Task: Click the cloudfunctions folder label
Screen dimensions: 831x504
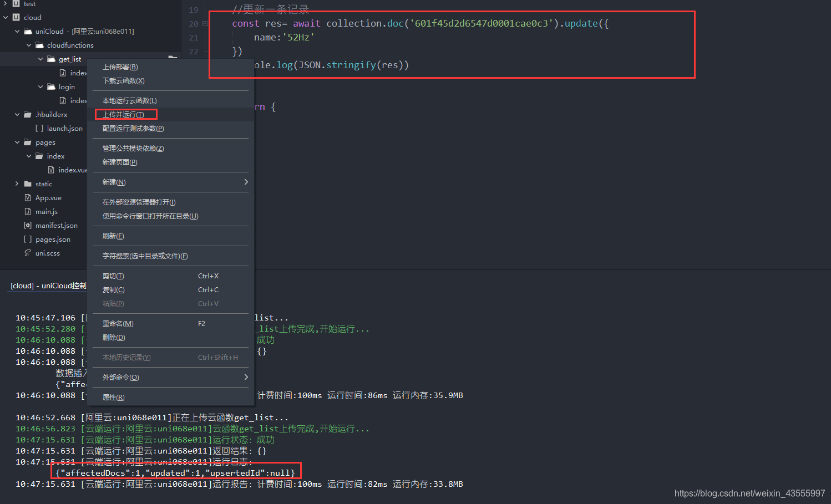Action: click(x=70, y=45)
